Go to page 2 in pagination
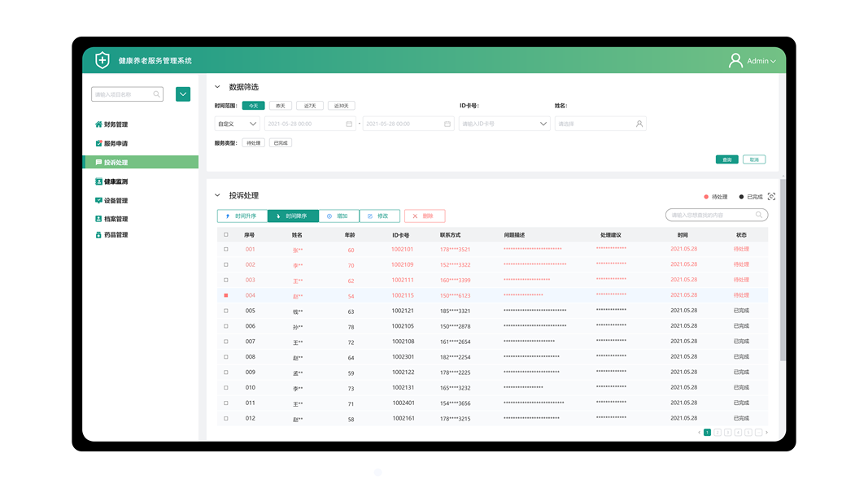The image size is (868, 488). click(718, 432)
